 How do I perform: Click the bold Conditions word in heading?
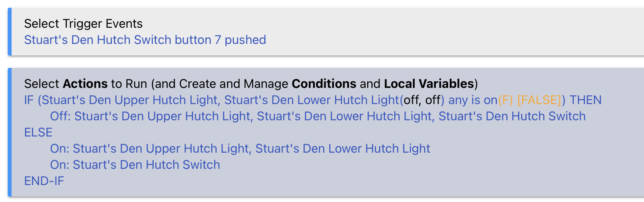[x=324, y=84]
